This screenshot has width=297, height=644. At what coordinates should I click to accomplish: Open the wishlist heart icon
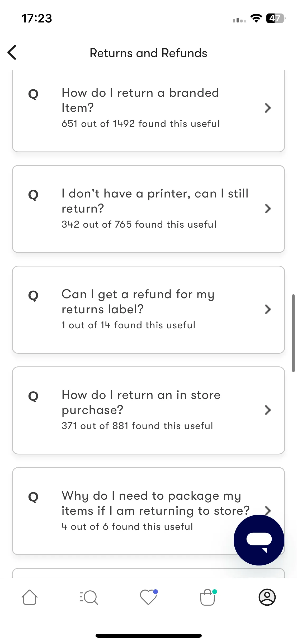tap(149, 597)
